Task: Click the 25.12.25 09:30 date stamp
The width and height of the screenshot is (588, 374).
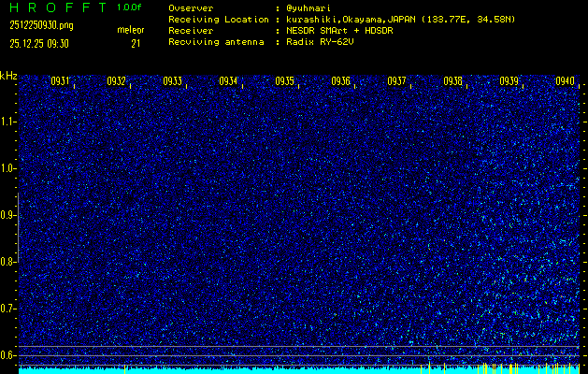Action: 41,43
